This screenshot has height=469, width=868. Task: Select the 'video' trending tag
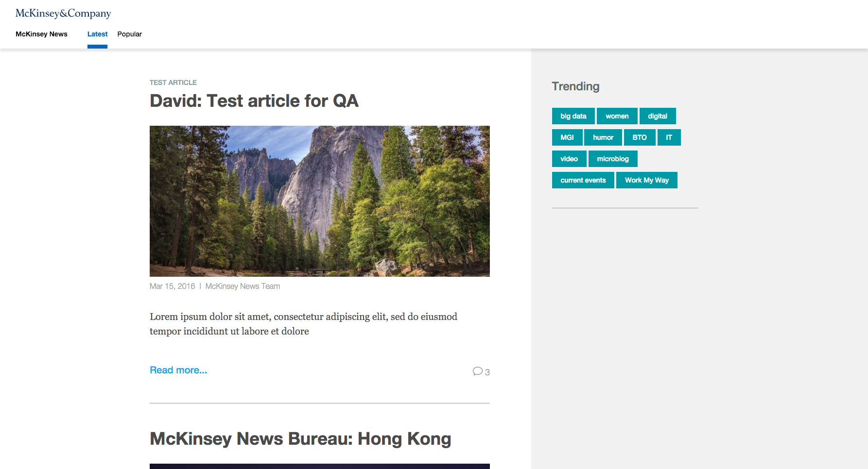[x=569, y=159]
